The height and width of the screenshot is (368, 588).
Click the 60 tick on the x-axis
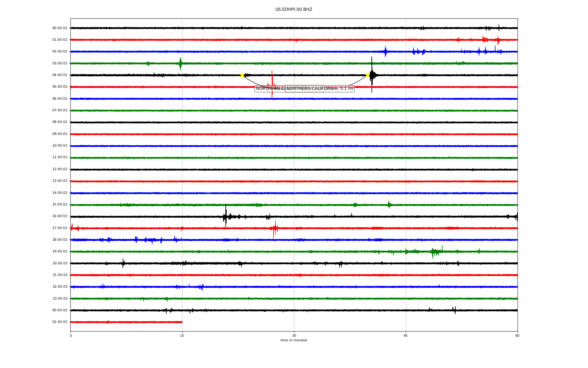click(x=517, y=335)
